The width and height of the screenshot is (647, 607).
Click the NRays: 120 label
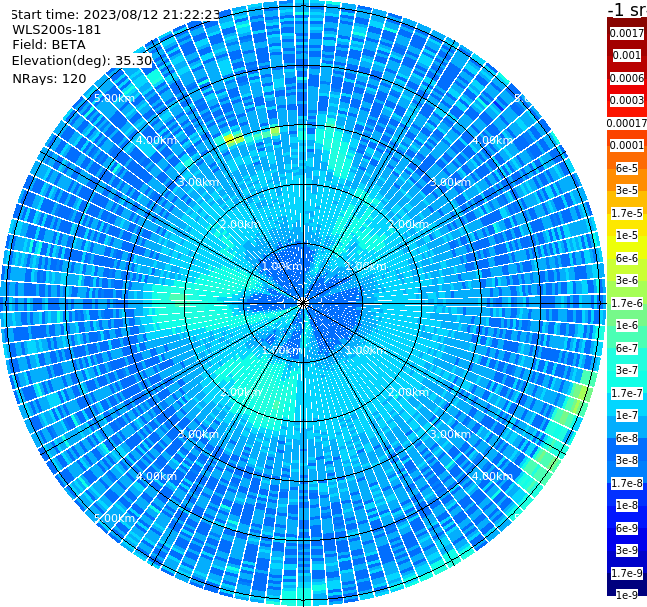click(x=49, y=78)
